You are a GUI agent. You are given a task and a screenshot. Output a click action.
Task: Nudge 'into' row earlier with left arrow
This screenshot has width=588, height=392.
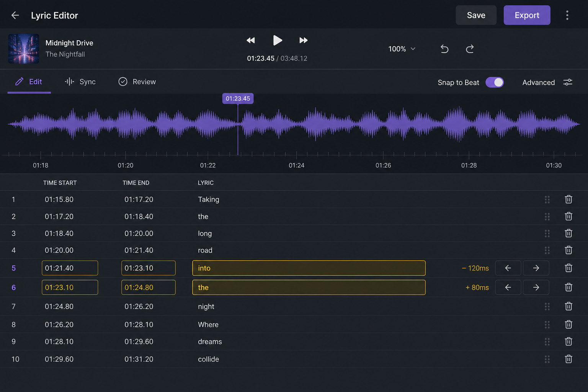(x=508, y=268)
